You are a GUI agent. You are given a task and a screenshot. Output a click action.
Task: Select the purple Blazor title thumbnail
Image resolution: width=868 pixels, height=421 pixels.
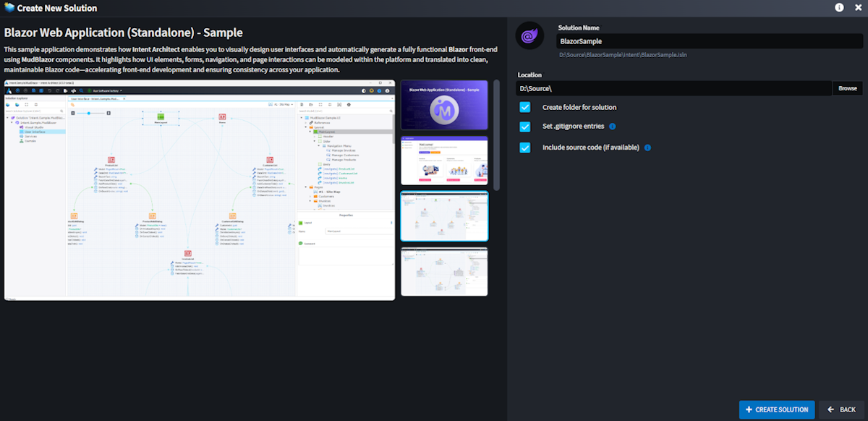[444, 104]
